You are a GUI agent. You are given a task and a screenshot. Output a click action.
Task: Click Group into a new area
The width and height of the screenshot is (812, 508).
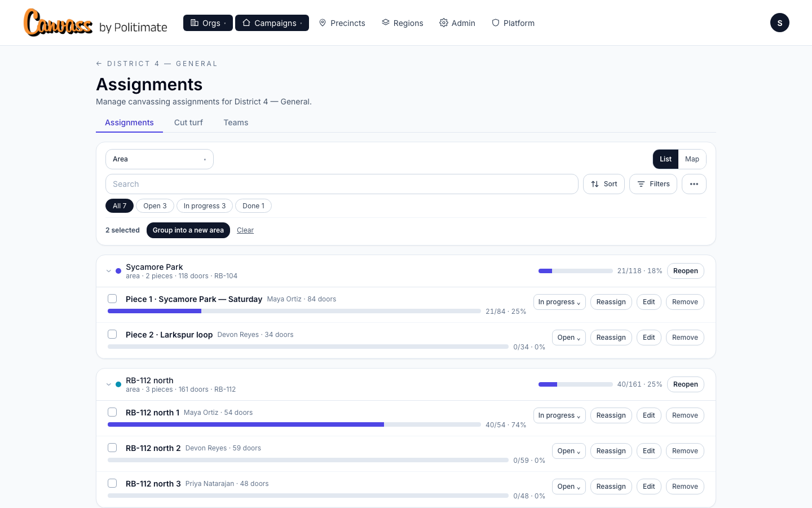(x=188, y=230)
